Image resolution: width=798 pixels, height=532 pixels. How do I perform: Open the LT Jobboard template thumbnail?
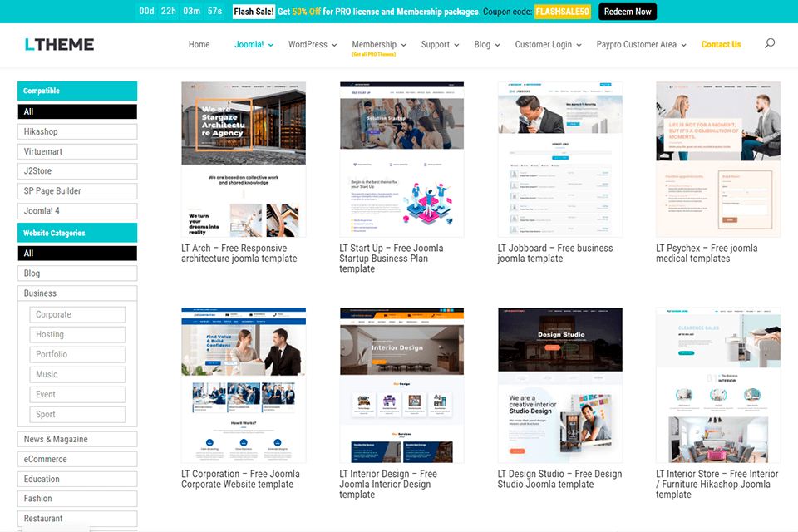coord(559,160)
